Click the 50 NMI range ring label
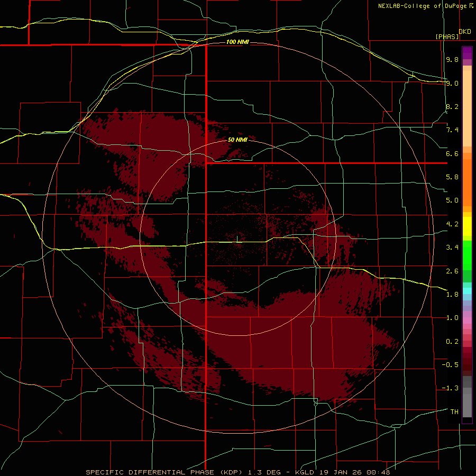This screenshot has height=476, width=476. pyautogui.click(x=237, y=140)
